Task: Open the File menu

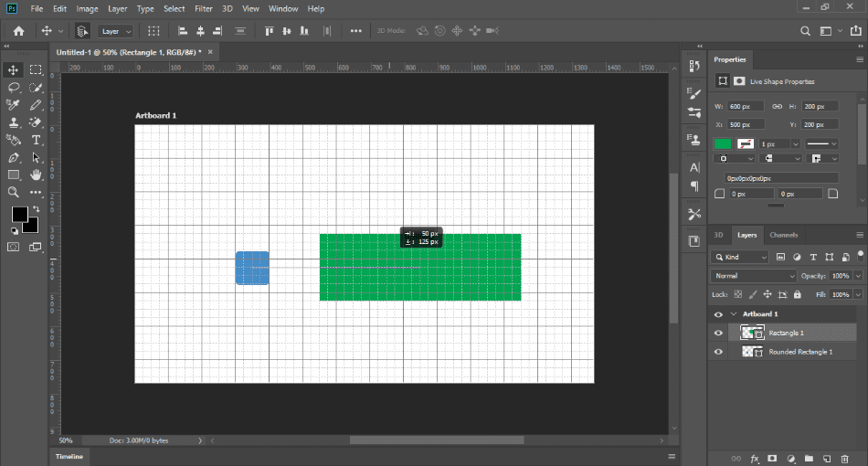Action: point(37,9)
